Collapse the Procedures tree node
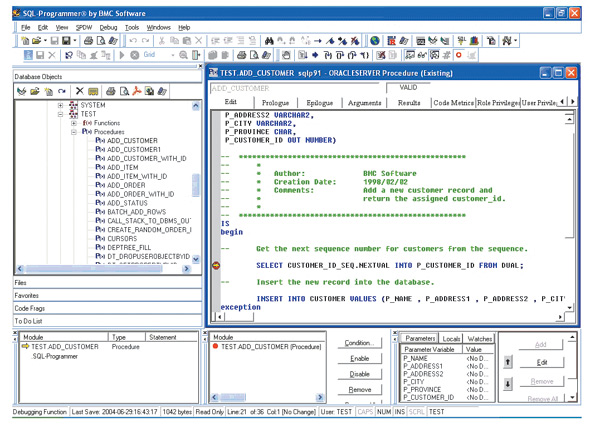 click(x=73, y=132)
